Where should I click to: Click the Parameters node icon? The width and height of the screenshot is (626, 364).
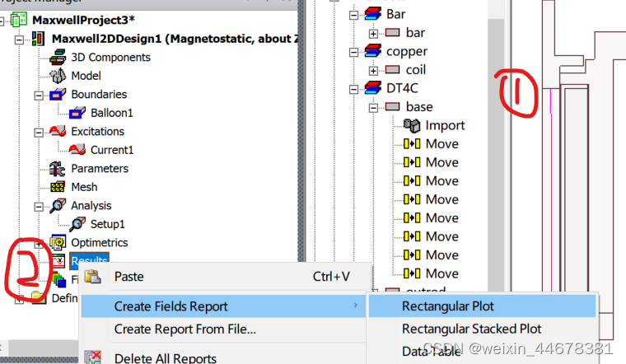[58, 169]
